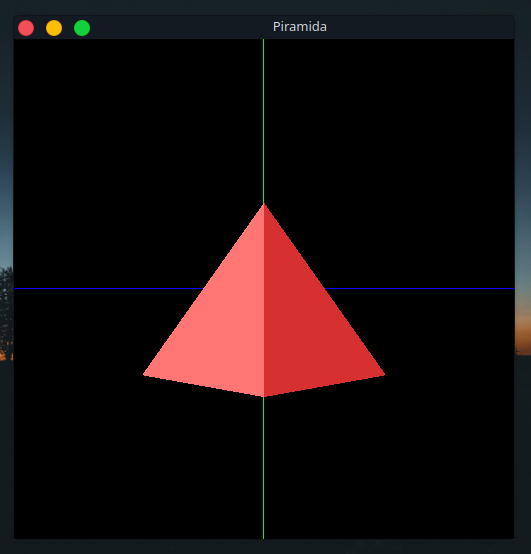
Task: Close the Piramida window with the red button
Action: [x=26, y=28]
